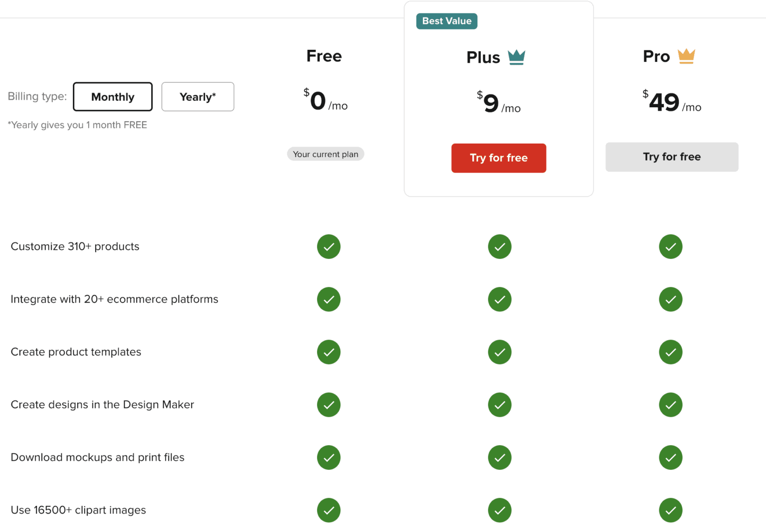Select Monthly billing type
Screen dimensions: 766x532
(x=113, y=97)
